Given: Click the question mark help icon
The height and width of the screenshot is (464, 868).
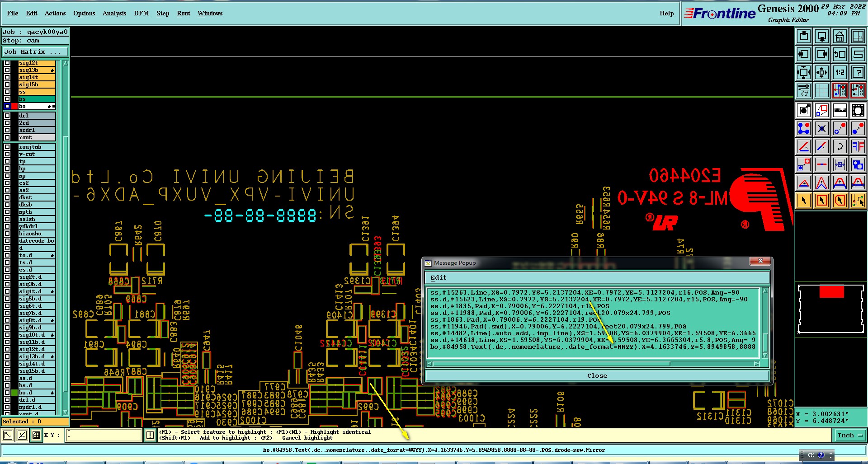Looking at the screenshot, I should 858,72.
